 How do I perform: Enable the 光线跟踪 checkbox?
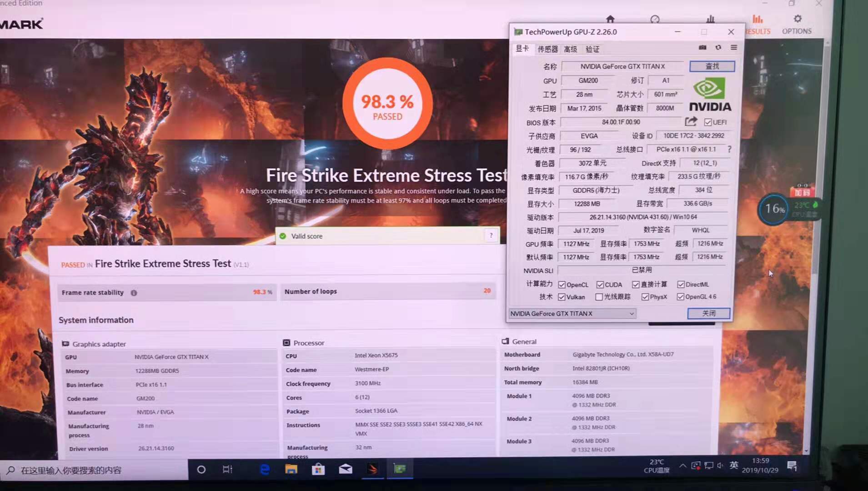599,297
